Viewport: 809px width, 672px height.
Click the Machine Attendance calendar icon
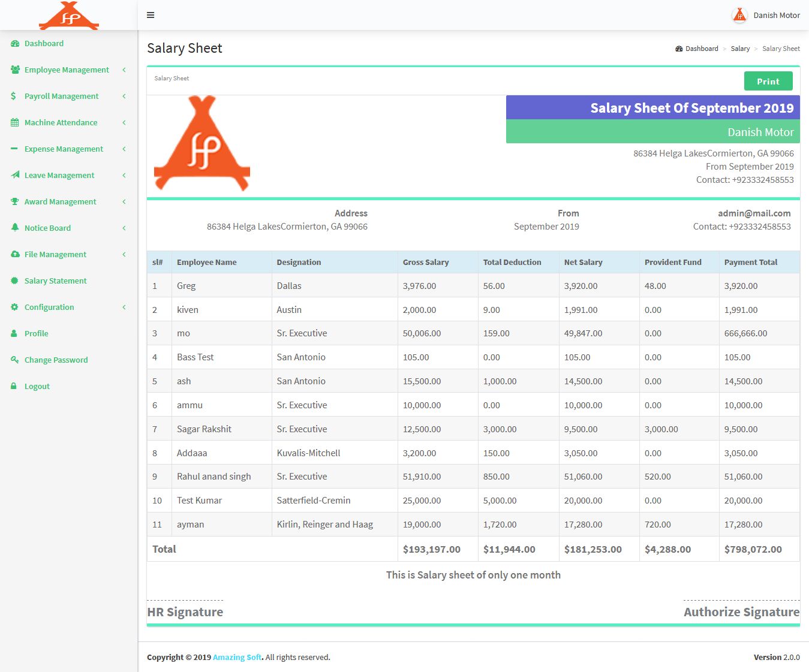(15, 122)
